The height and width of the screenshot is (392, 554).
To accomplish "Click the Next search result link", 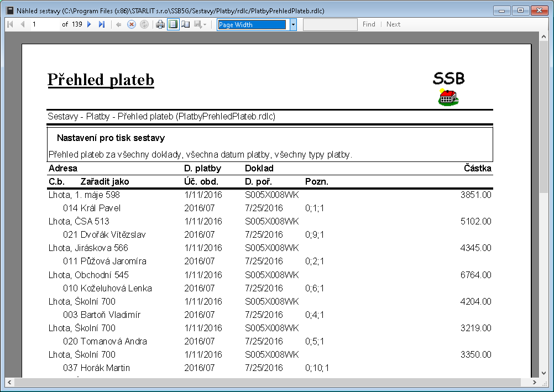I will [393, 24].
